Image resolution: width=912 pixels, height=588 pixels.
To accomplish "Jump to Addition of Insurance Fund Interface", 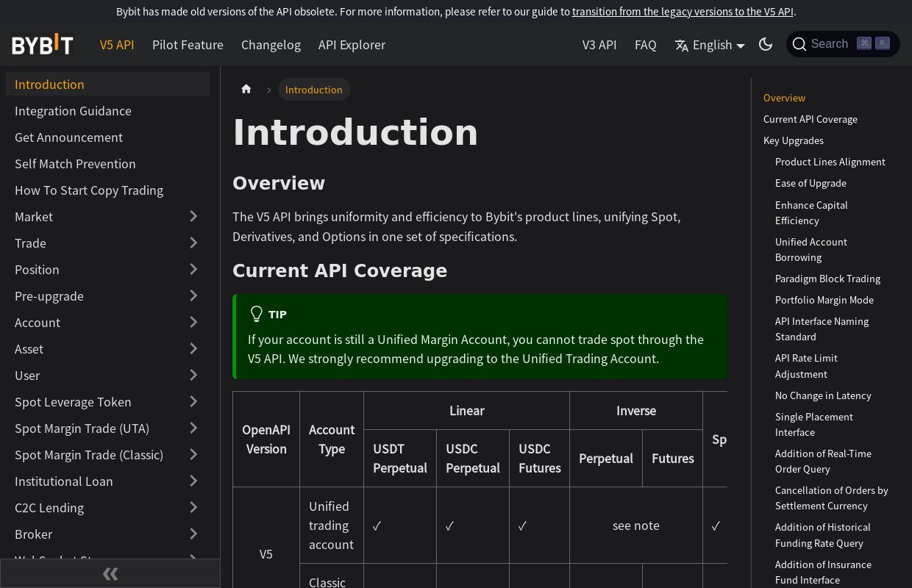I will pyautogui.click(x=823, y=572).
